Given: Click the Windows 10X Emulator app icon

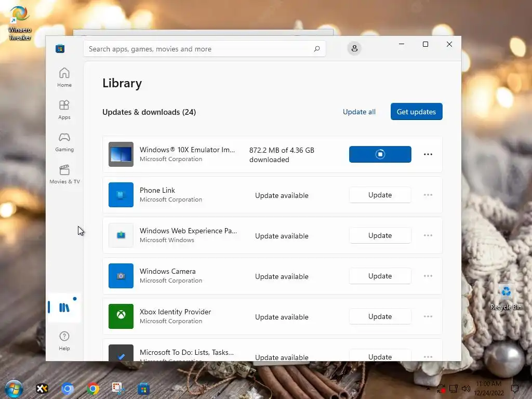Looking at the screenshot, I should coord(121,154).
